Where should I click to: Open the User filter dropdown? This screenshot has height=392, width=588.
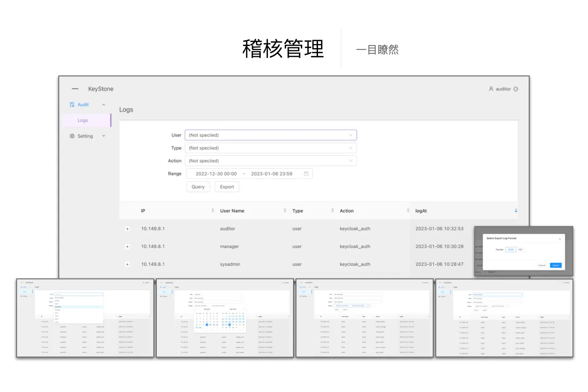[x=270, y=135]
